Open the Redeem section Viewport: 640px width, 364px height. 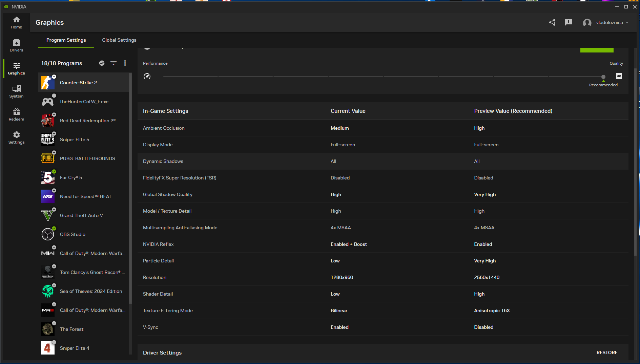(16, 115)
